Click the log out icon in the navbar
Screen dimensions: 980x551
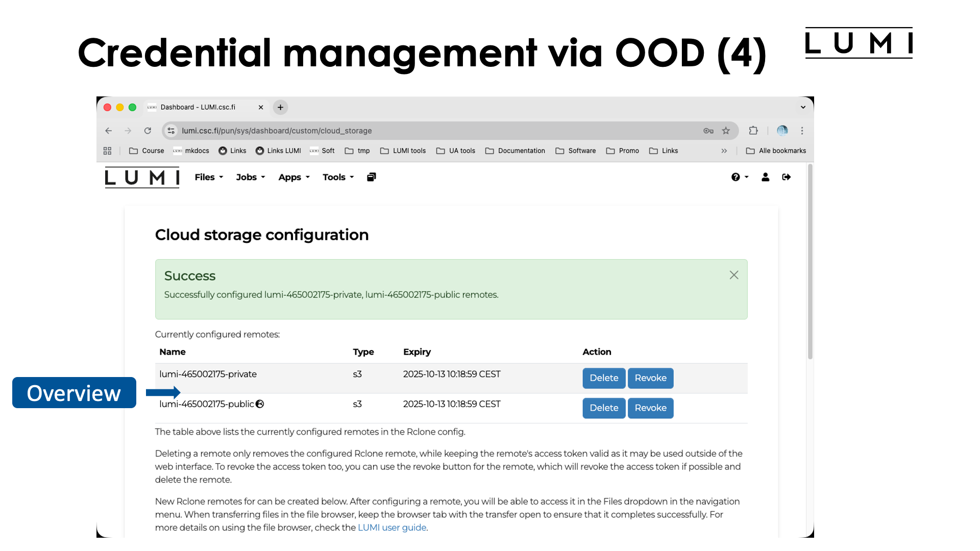point(786,177)
